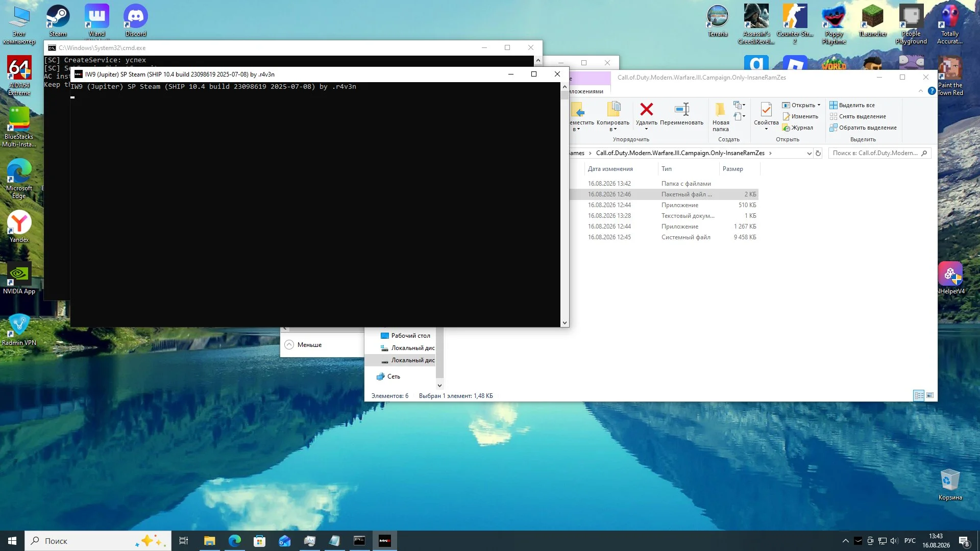
Task: Select the Корзина recycle bin icon
Action: coord(950,485)
